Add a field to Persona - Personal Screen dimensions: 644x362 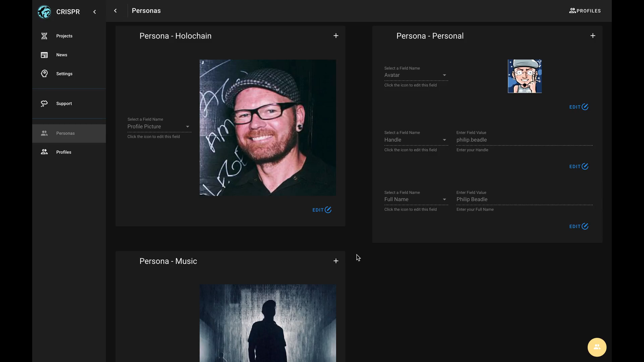tap(593, 36)
